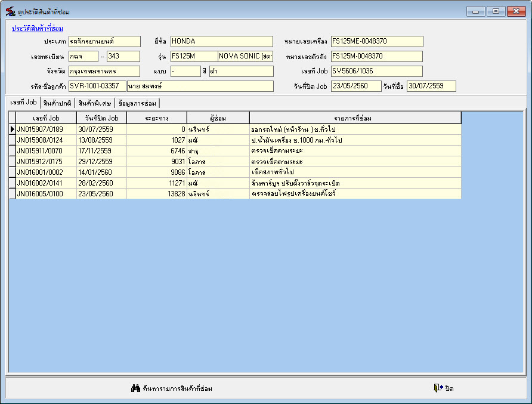This screenshot has width=532, height=404.
Task: Click the binoculars search icon
Action: 135,388
